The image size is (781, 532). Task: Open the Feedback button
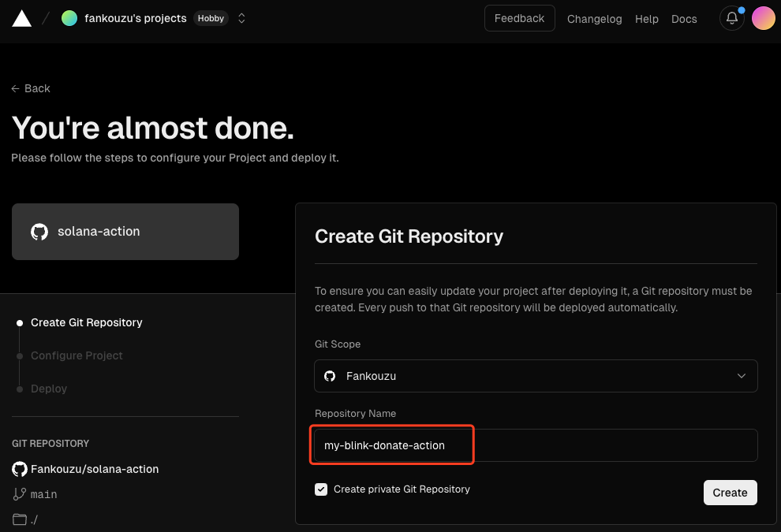point(520,18)
